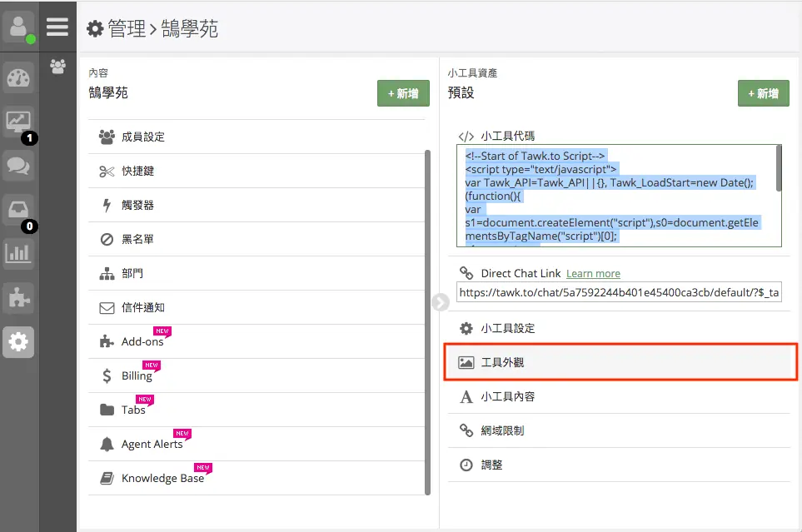Open 調整 option
Screen dimensions: 802x532
point(620,465)
